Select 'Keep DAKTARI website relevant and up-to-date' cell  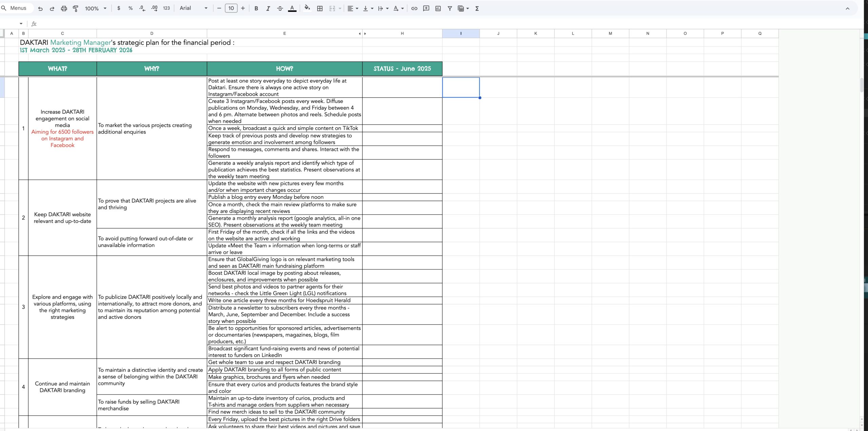[x=62, y=218]
